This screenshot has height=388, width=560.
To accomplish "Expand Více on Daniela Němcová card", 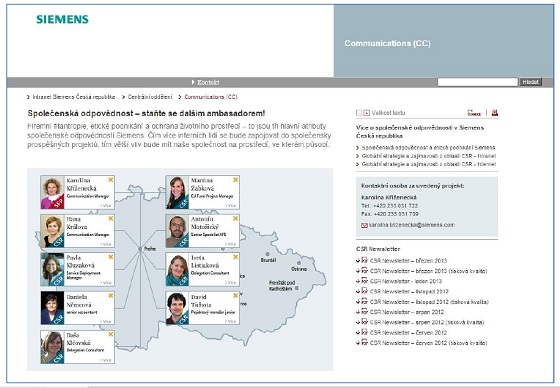I will click(x=106, y=321).
